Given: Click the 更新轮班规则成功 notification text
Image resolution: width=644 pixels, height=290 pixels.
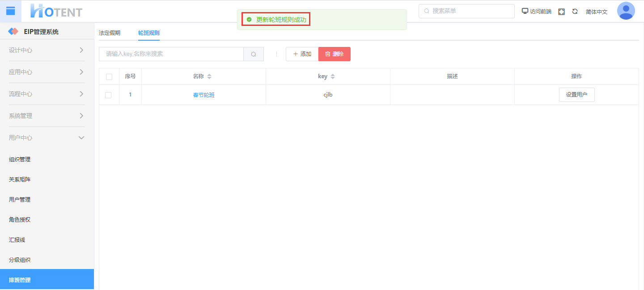Looking at the screenshot, I should 281,20.
